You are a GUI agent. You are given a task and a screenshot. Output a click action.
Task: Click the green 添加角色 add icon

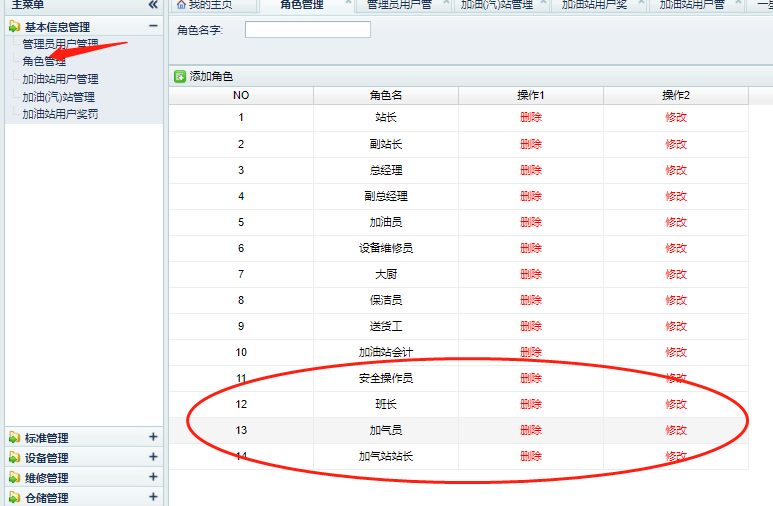[x=180, y=76]
